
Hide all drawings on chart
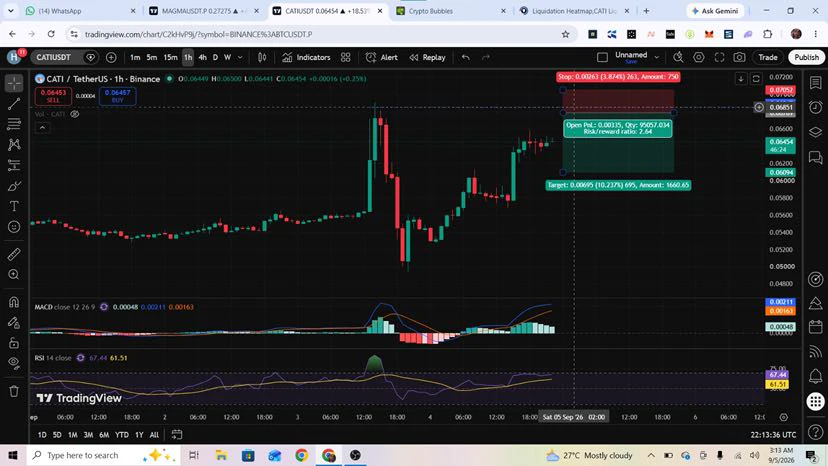(x=14, y=363)
